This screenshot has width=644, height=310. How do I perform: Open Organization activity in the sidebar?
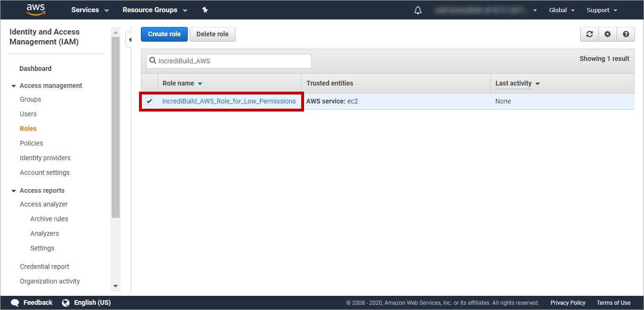[50, 281]
